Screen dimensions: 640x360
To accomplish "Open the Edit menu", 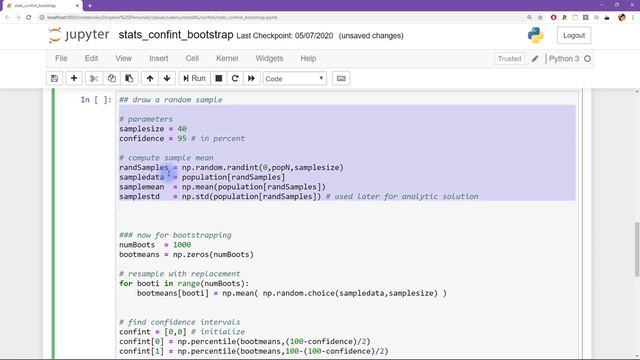I will coord(91,58).
